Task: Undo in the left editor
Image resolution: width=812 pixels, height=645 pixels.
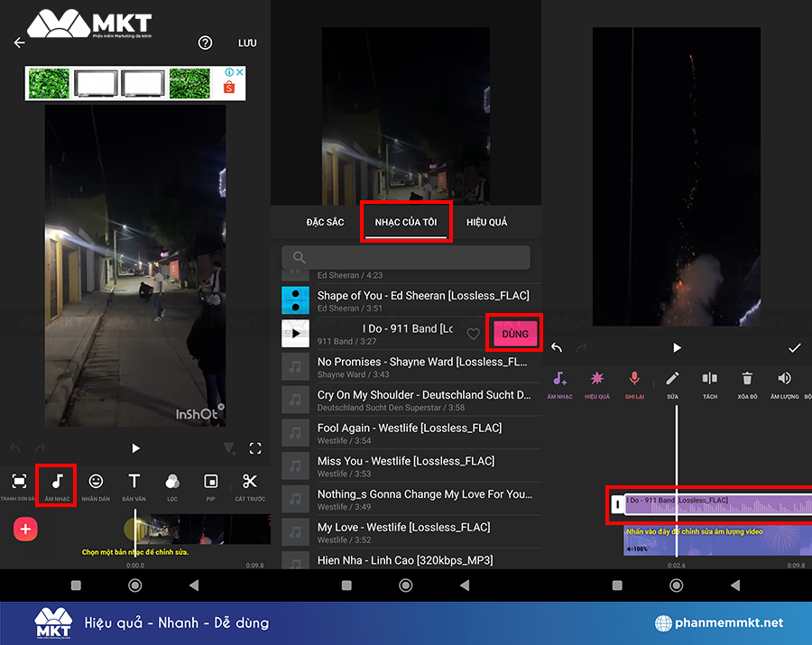Action: pyautogui.click(x=15, y=447)
